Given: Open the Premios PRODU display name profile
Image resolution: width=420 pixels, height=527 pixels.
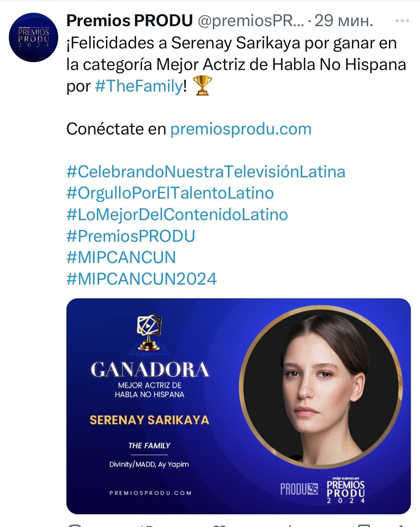Looking at the screenshot, I should coord(130,21).
